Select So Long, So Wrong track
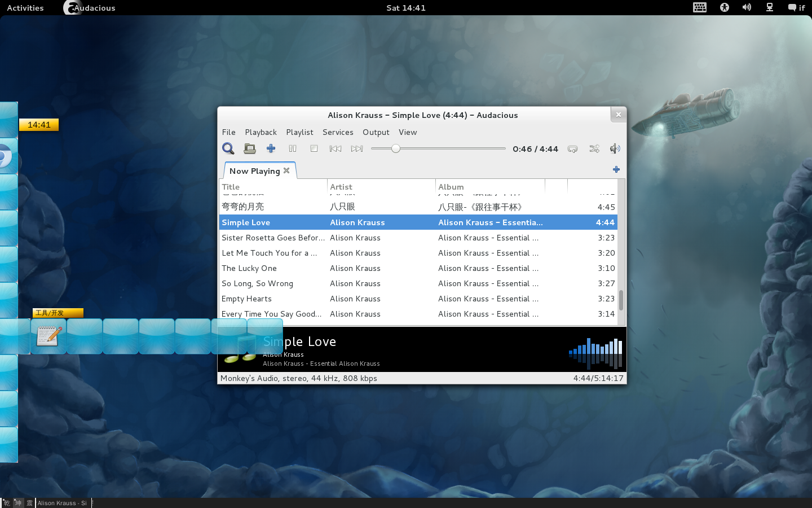Screen dimensions: 812x508 pos(418,283)
